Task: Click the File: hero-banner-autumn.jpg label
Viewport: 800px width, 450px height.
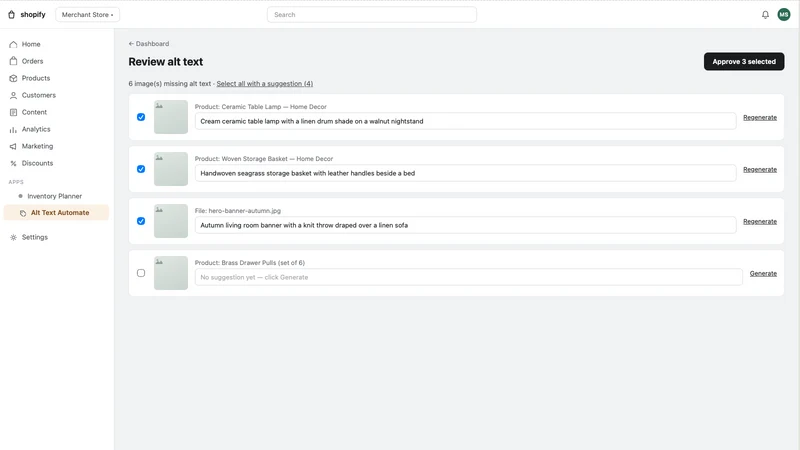Action: pos(238,211)
